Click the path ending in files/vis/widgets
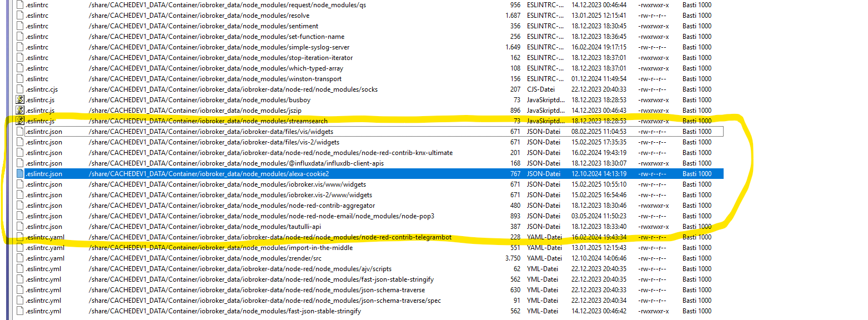This screenshot has width=868, height=320. tap(211, 132)
